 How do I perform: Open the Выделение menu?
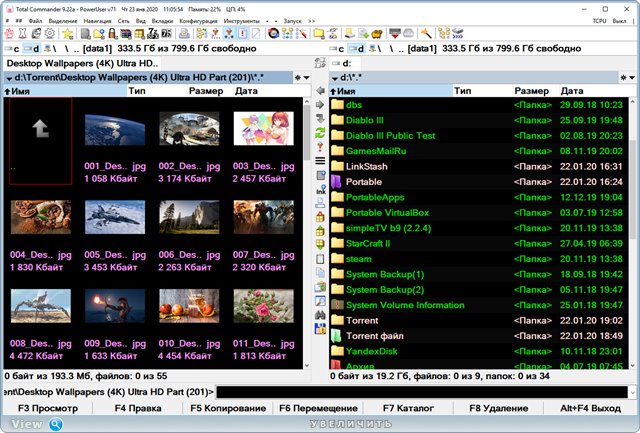[x=62, y=21]
